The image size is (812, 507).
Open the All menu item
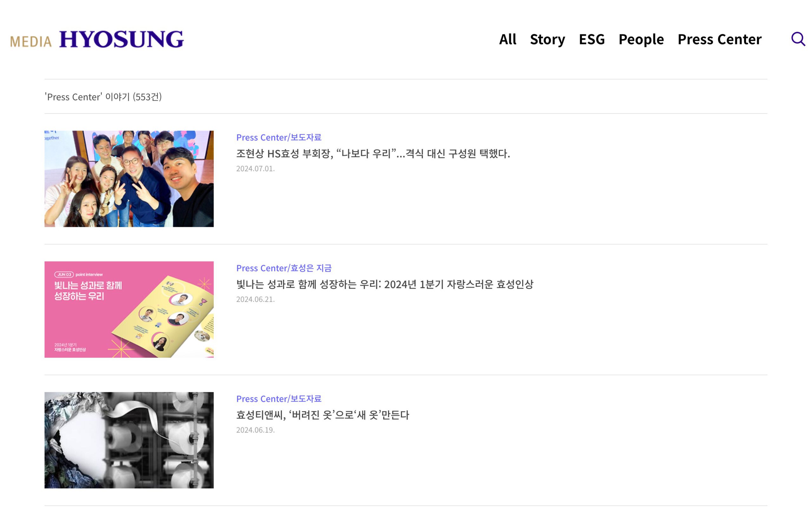507,39
